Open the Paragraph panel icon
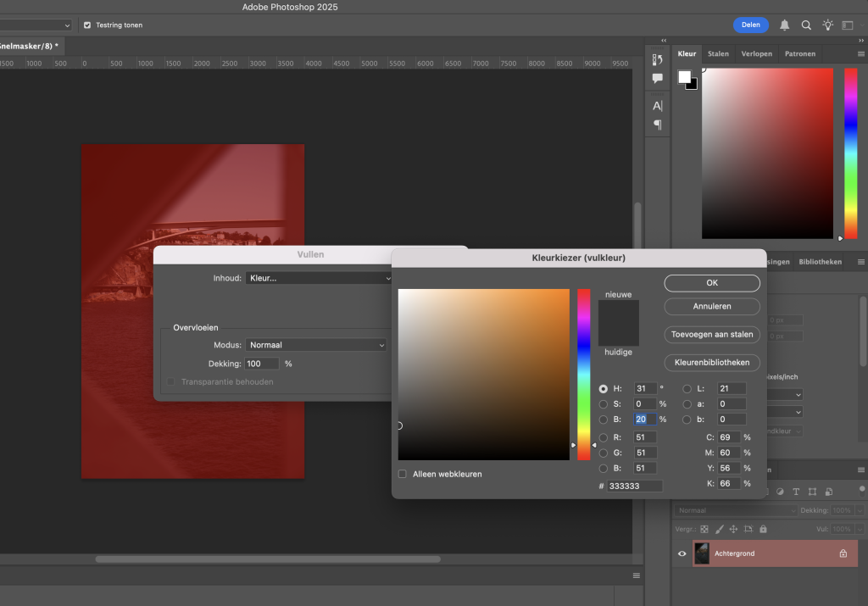 coord(657,125)
